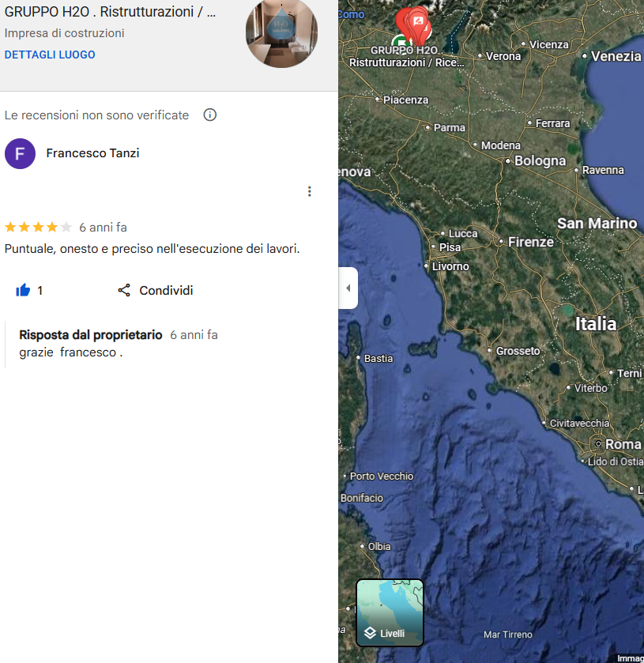Open the three-dot menu for Francesco Tanzi's review
Screen dimensions: 644x663
[x=310, y=191]
